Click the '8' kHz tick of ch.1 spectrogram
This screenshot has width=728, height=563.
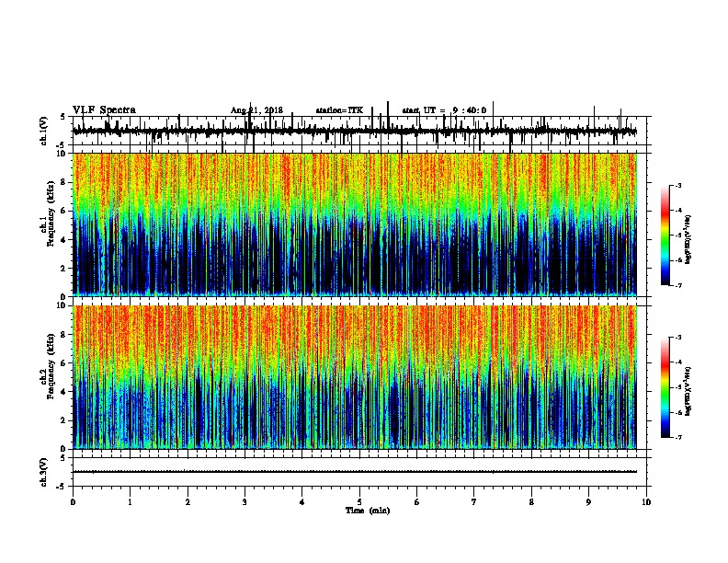pyautogui.click(x=64, y=182)
